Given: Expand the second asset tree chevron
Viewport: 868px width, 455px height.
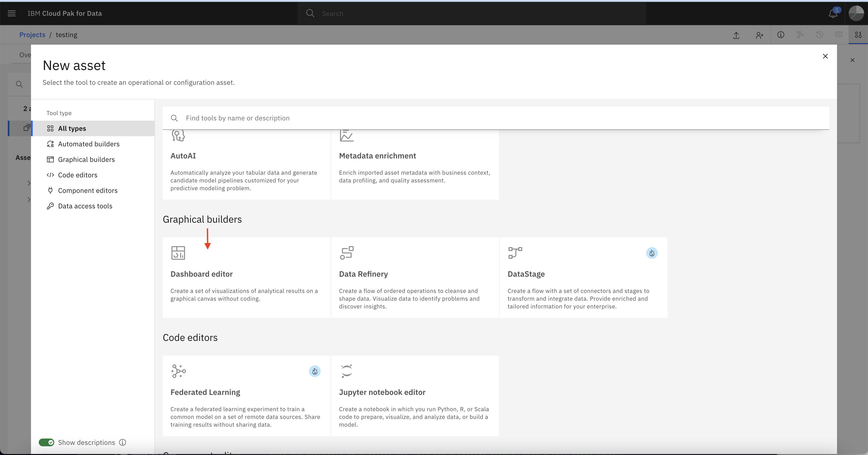Looking at the screenshot, I should point(29,200).
